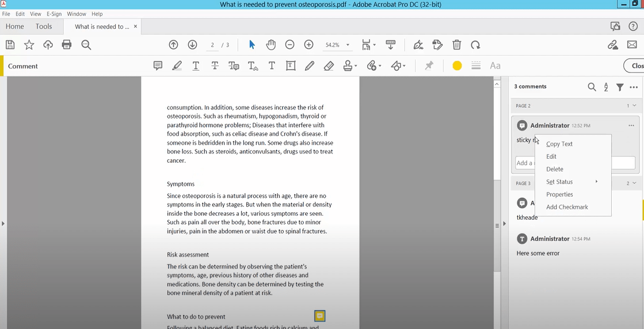Click the print file icon

(67, 45)
